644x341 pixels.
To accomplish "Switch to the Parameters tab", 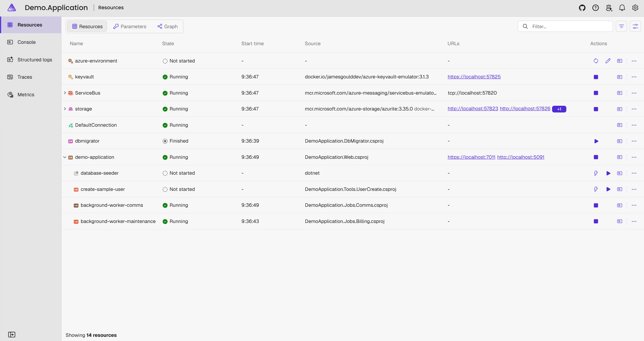I will 130,26.
